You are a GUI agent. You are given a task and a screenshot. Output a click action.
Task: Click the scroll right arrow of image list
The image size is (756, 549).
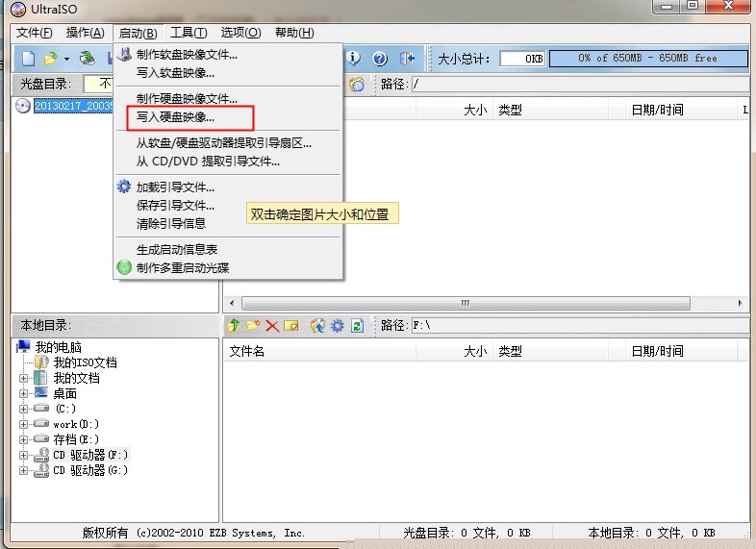click(740, 303)
